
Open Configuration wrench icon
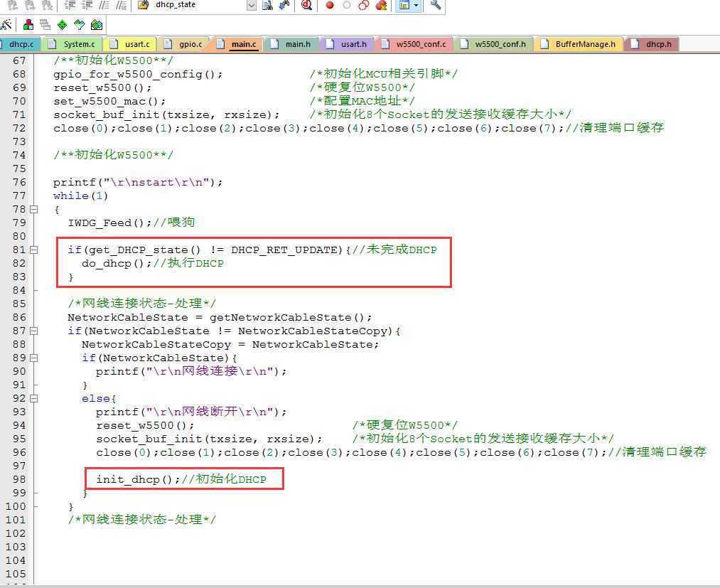(x=436, y=5)
